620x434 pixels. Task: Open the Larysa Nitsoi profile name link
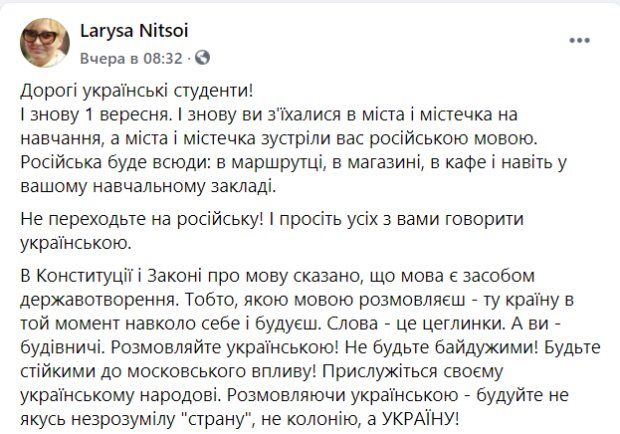click(x=136, y=30)
